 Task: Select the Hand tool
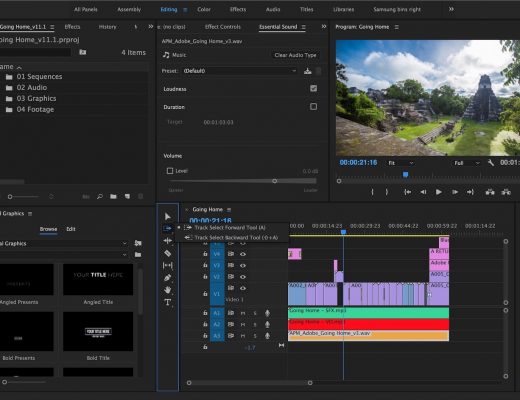168,290
